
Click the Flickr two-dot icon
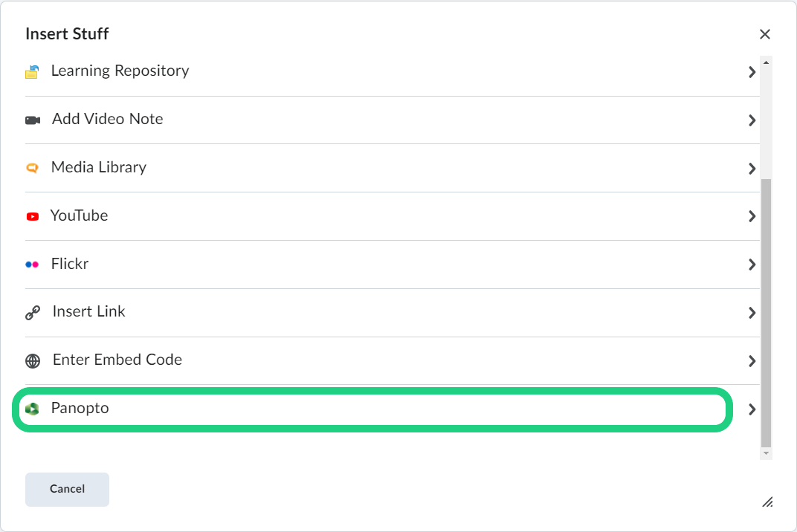pyautogui.click(x=32, y=265)
